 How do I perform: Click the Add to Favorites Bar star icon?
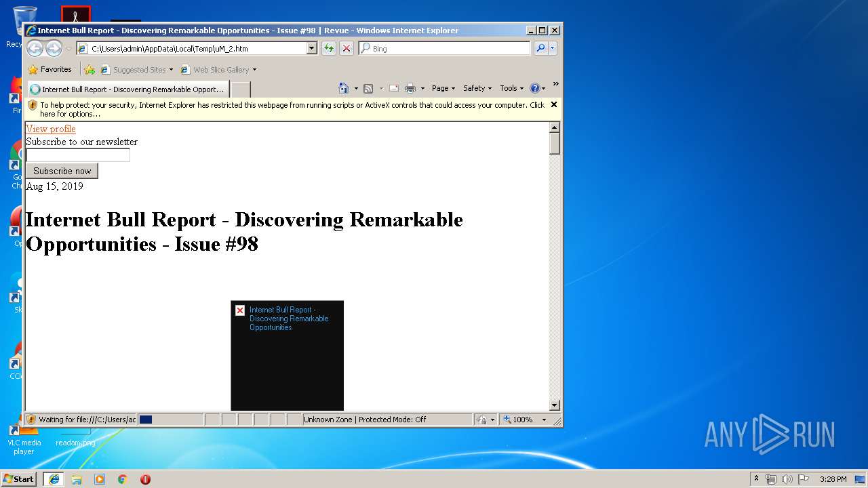[89, 69]
